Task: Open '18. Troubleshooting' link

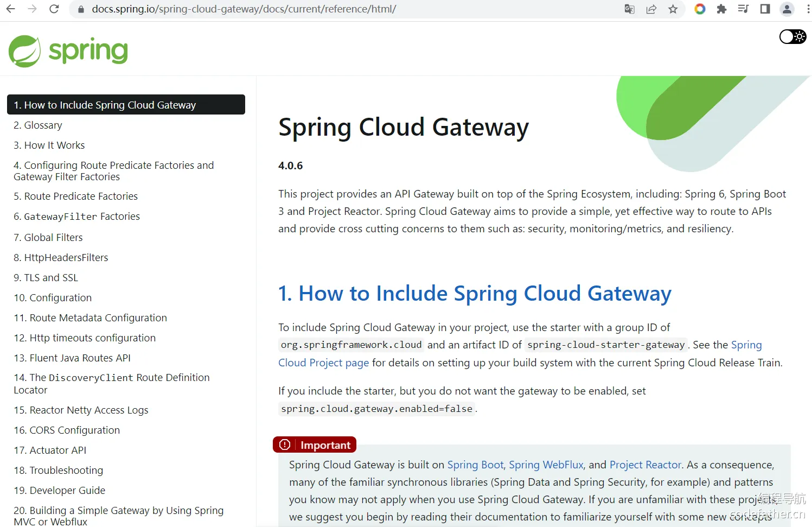Action: [59, 471]
